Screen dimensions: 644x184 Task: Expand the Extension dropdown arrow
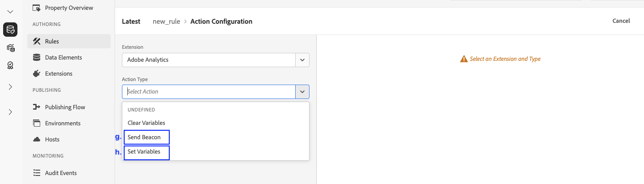(302, 60)
